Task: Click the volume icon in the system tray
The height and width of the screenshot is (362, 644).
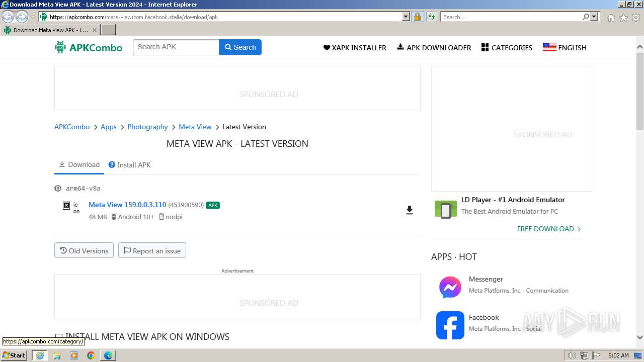Action: click(x=572, y=355)
